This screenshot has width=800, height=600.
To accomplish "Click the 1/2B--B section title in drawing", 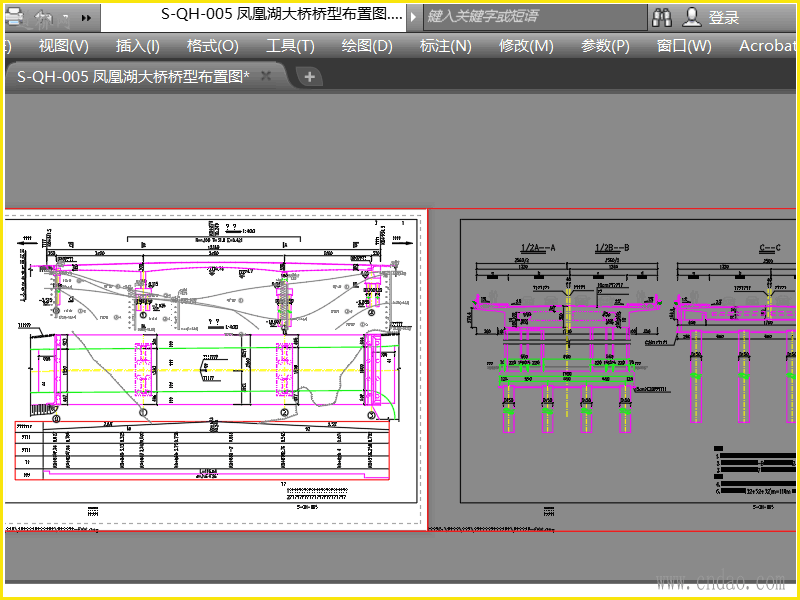I will click(x=612, y=248).
